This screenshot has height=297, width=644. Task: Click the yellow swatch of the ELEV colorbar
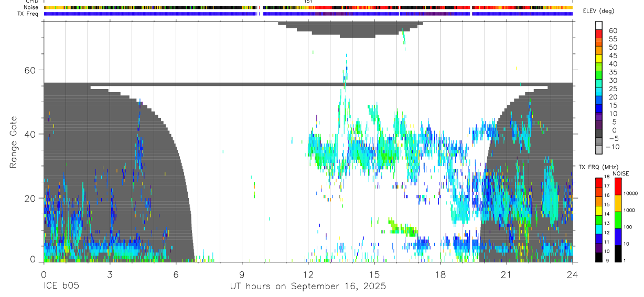click(599, 59)
